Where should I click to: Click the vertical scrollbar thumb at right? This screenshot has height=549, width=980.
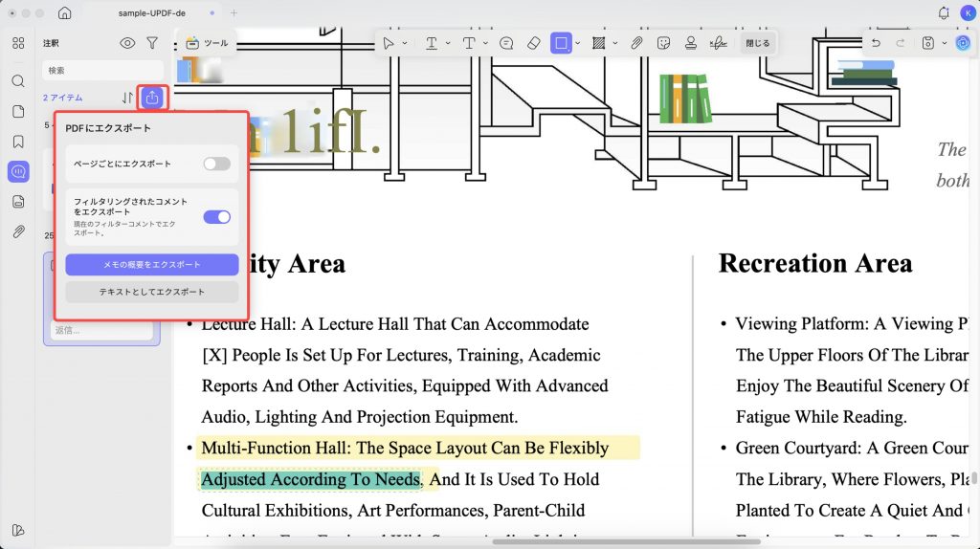973,478
